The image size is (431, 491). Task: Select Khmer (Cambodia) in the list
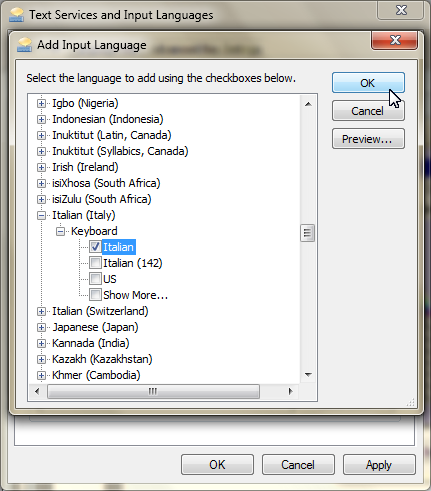pos(96,375)
